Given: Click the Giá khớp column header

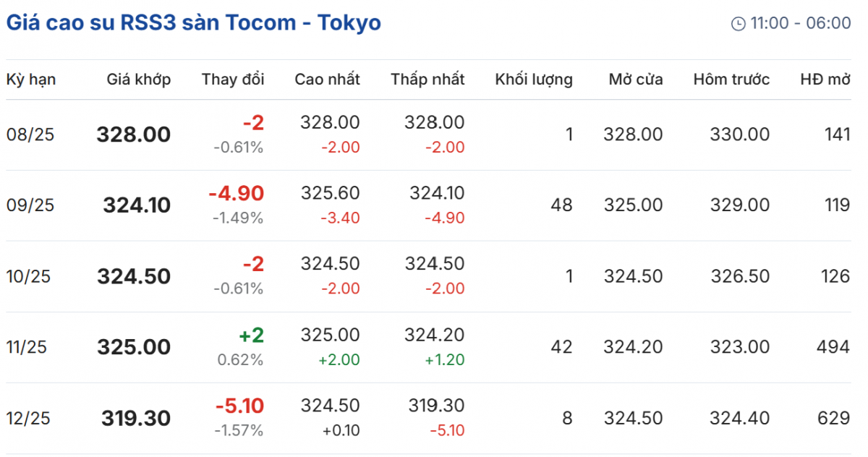Looking at the screenshot, I should (x=138, y=80).
